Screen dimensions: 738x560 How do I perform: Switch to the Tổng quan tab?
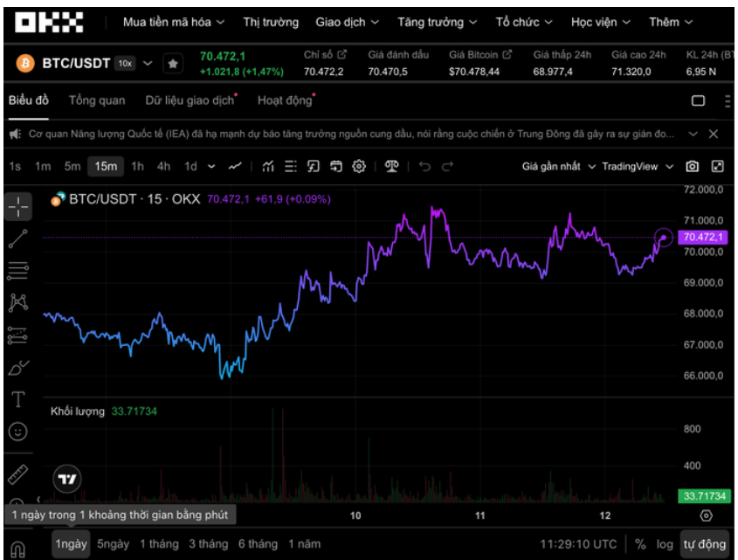(x=97, y=100)
